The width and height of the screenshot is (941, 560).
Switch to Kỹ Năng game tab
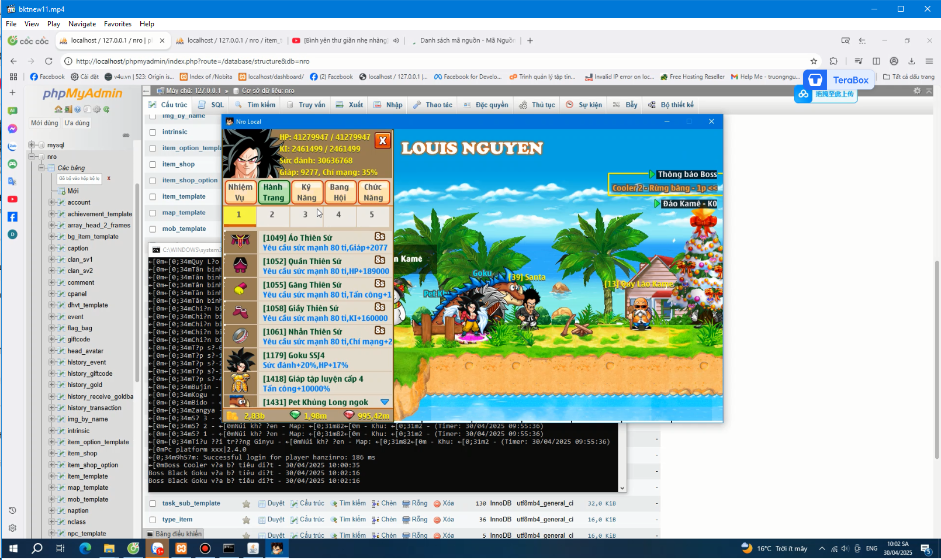306,192
